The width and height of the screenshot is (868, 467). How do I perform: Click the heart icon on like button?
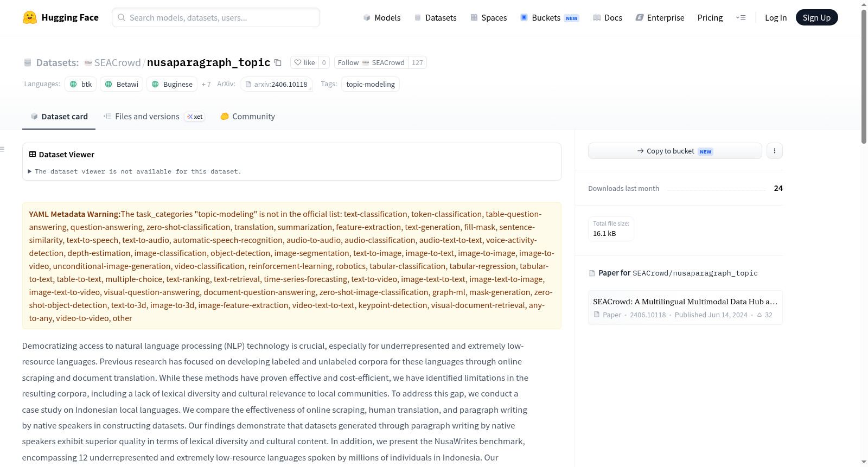pos(298,62)
